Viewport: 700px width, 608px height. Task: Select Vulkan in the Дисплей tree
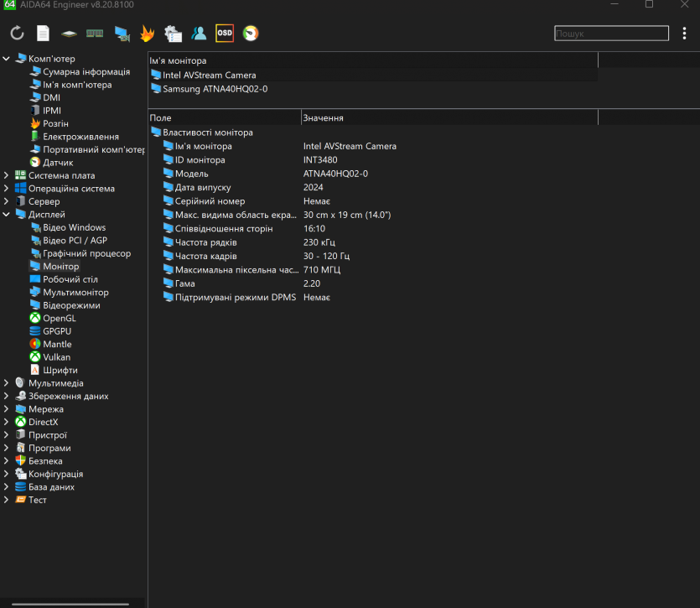pos(57,357)
